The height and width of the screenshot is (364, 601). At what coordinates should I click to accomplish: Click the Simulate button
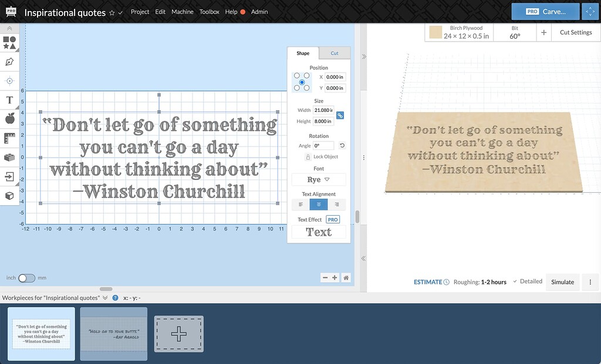[x=562, y=282]
